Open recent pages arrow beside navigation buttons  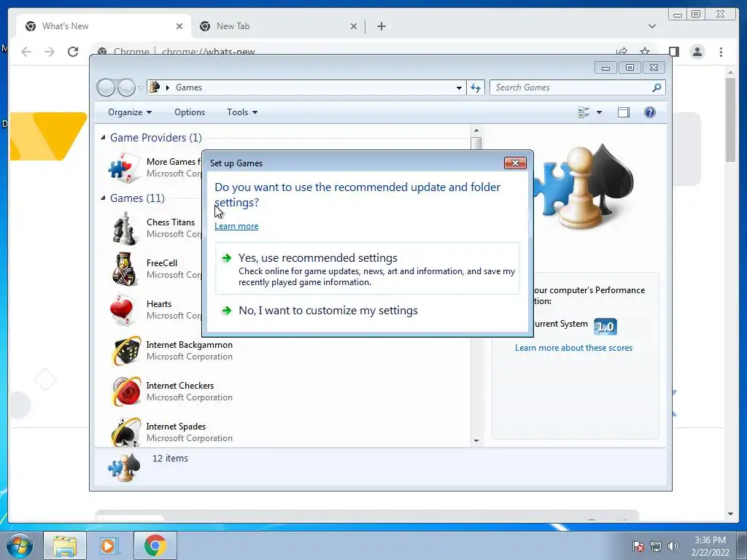141,88
